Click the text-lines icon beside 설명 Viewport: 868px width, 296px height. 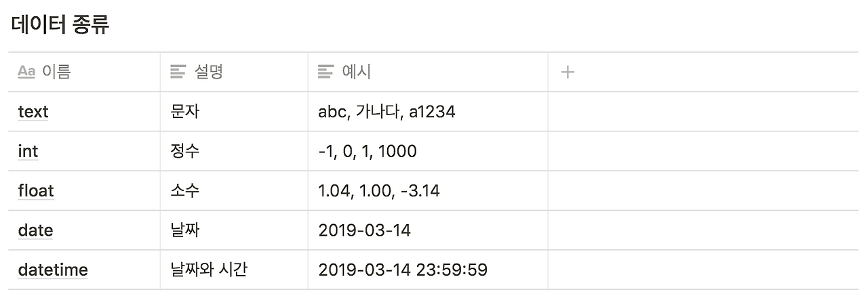(178, 72)
